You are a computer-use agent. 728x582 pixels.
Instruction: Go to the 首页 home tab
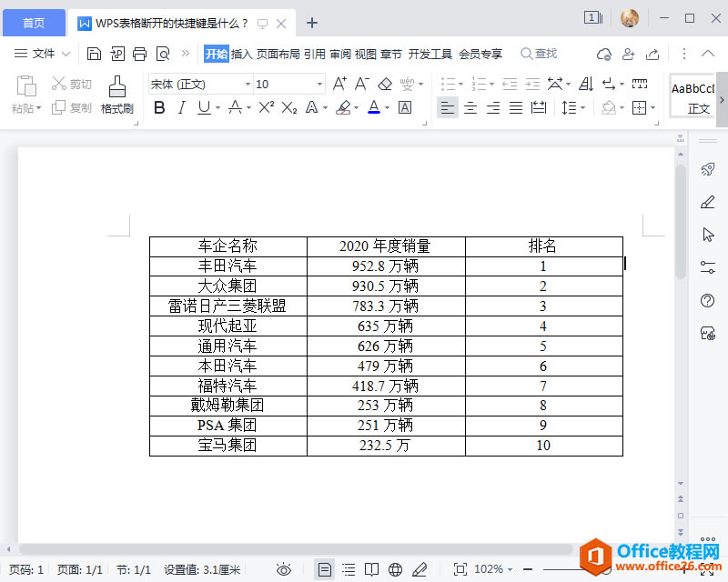[x=34, y=23]
